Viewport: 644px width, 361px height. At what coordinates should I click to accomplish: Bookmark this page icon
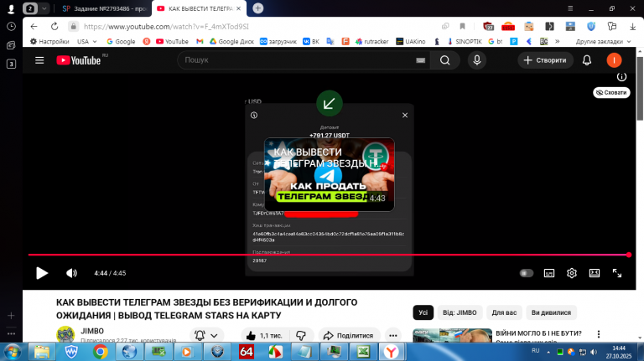click(463, 26)
